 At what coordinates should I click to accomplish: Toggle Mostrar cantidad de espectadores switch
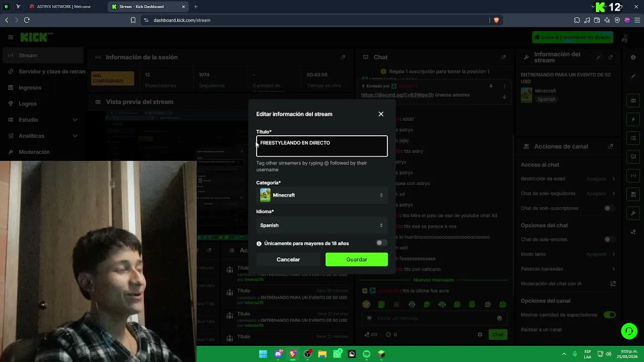[x=609, y=315]
